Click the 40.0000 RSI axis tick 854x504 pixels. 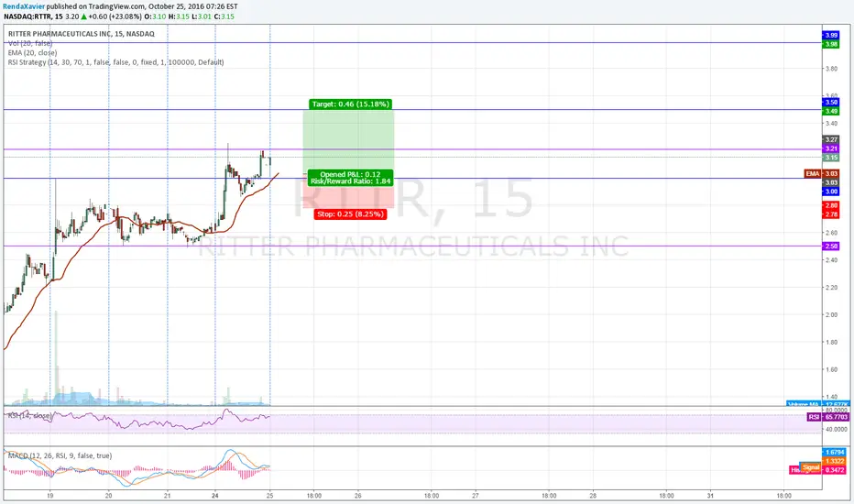point(836,430)
